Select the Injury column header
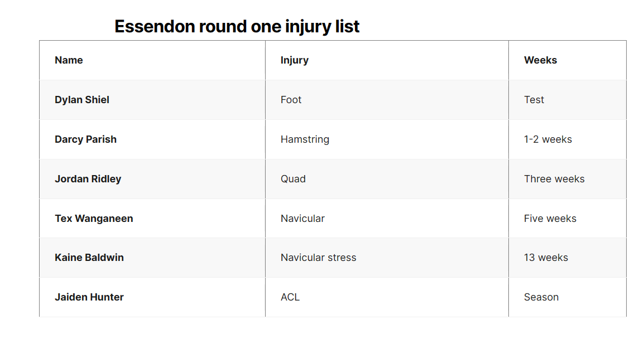Viewport: 644px width, 339px height. click(x=387, y=60)
